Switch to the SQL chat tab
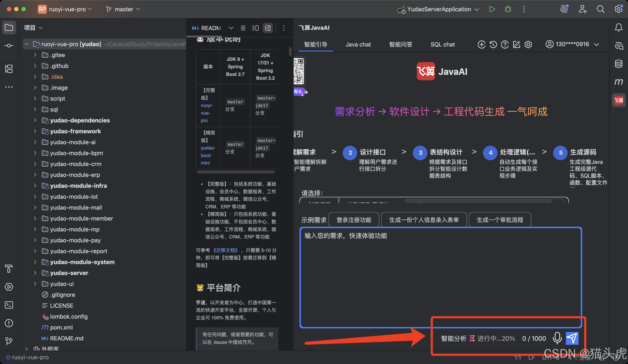628x364 pixels. coord(443,44)
